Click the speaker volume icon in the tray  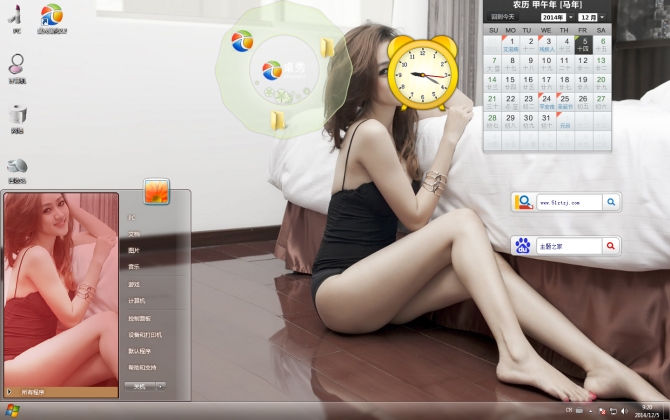(624, 411)
